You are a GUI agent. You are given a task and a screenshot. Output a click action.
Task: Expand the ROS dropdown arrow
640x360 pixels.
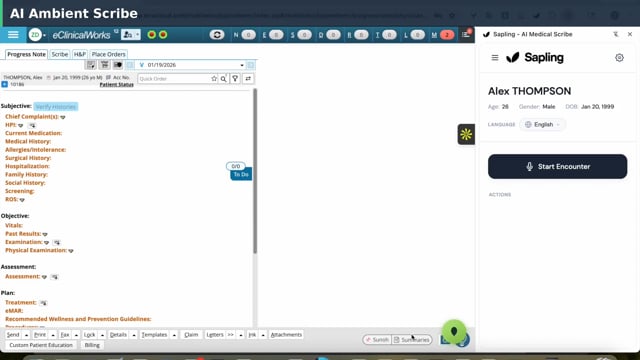pyautogui.click(x=22, y=200)
